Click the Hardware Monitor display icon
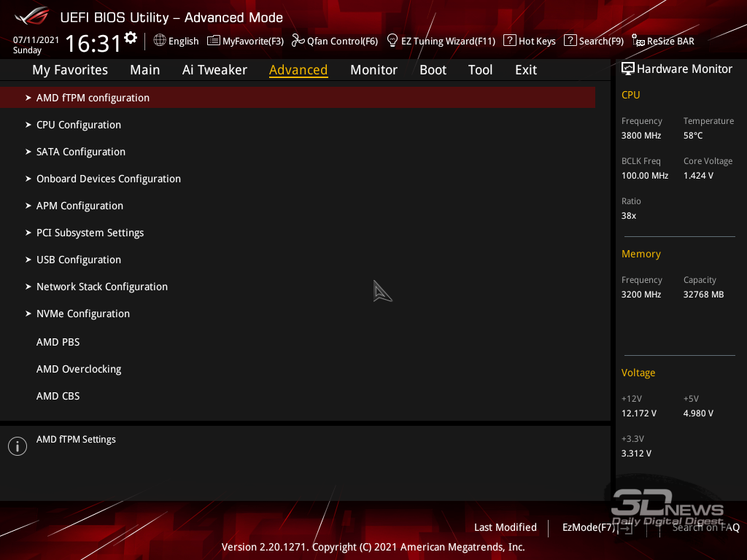747x560 pixels. tap(628, 69)
